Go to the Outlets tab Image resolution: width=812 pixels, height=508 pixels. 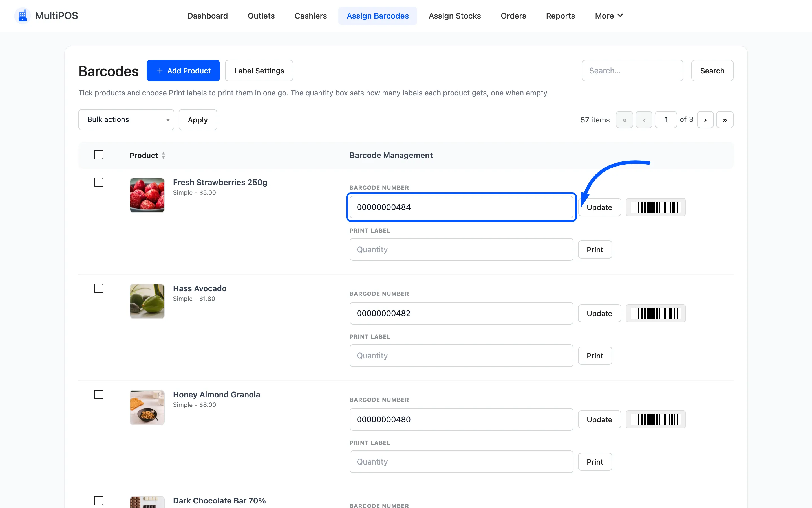(x=261, y=16)
